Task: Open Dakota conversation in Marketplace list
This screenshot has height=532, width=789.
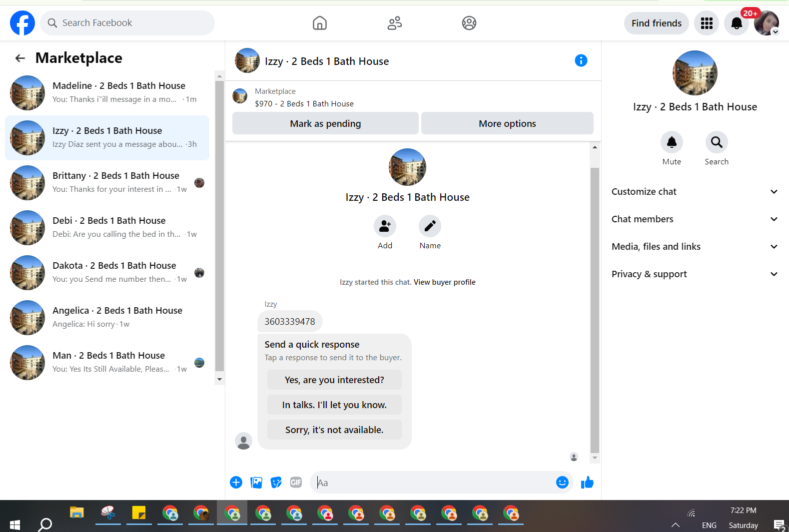Action: coord(107,273)
